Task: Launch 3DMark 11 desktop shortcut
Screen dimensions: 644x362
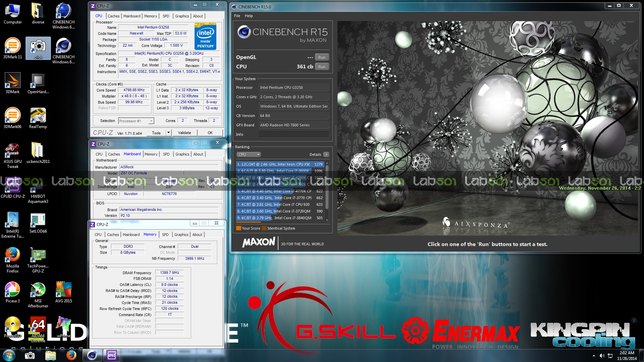Action: (x=12, y=49)
